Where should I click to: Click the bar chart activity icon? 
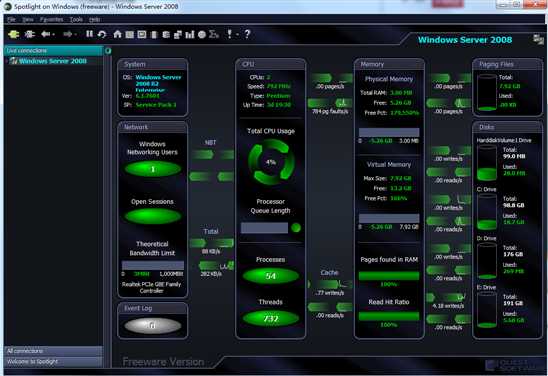[190, 34]
